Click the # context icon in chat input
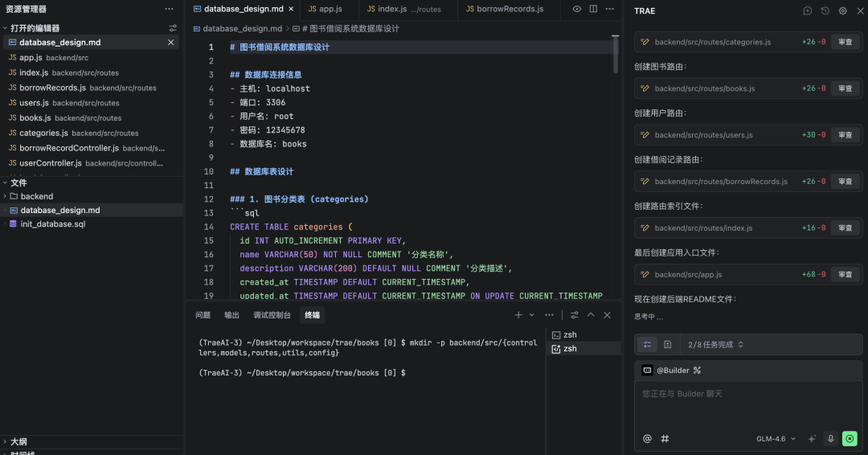The image size is (868, 455). 665,438
